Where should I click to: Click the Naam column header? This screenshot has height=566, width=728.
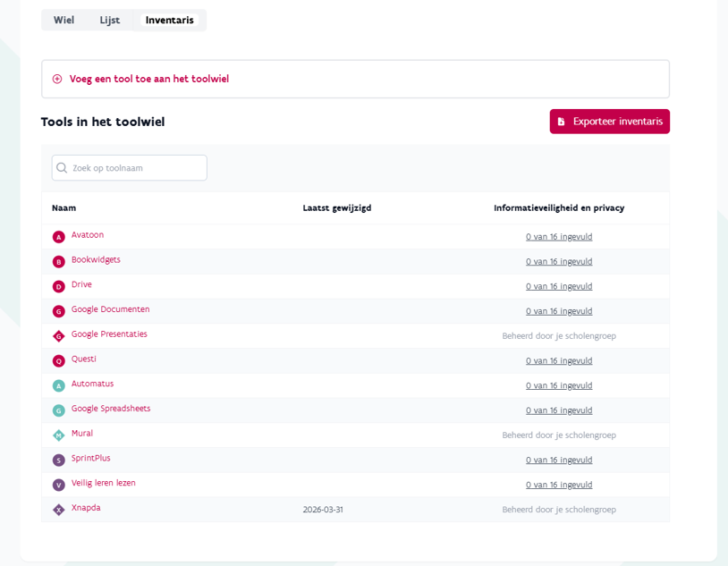63,208
